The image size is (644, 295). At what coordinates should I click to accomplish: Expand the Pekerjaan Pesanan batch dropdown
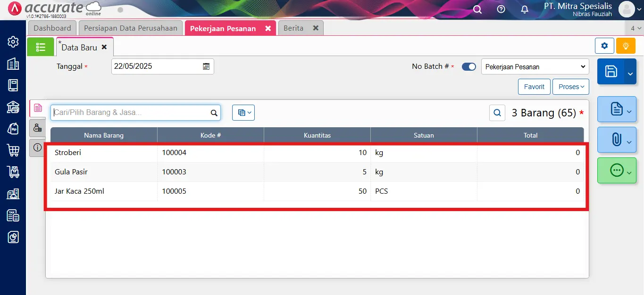[x=535, y=67]
